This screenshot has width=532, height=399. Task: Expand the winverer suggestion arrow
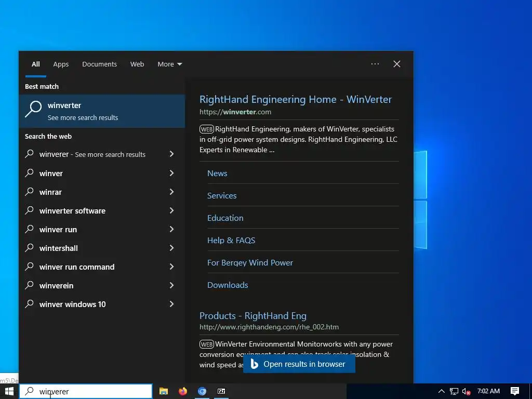coord(171,154)
